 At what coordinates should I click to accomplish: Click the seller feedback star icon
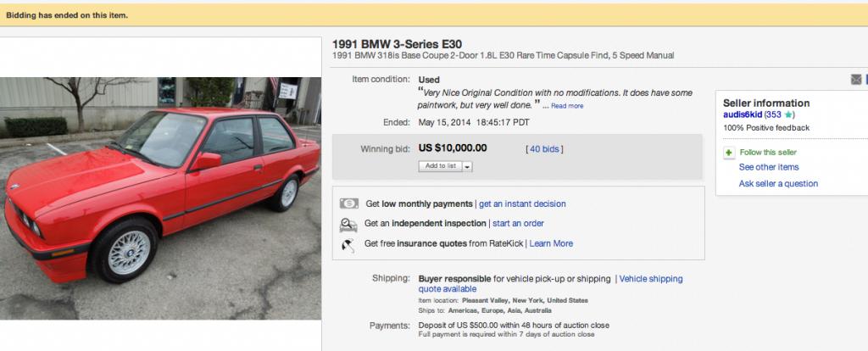788,114
